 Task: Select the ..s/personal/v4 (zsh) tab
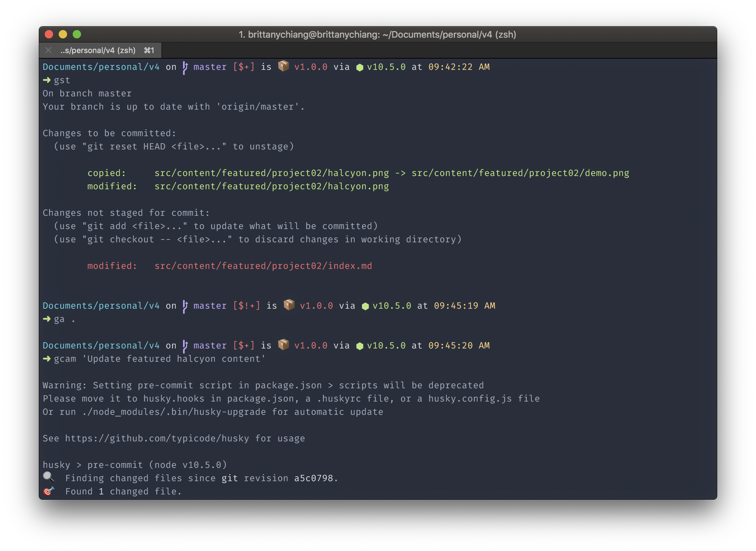pos(98,50)
